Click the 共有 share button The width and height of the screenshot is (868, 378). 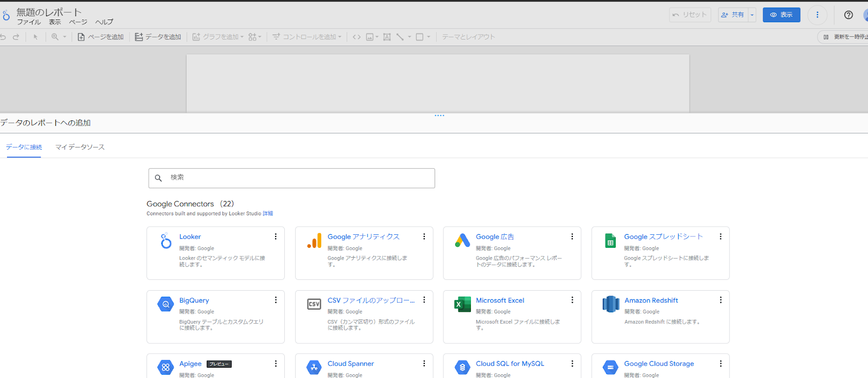pyautogui.click(x=733, y=15)
